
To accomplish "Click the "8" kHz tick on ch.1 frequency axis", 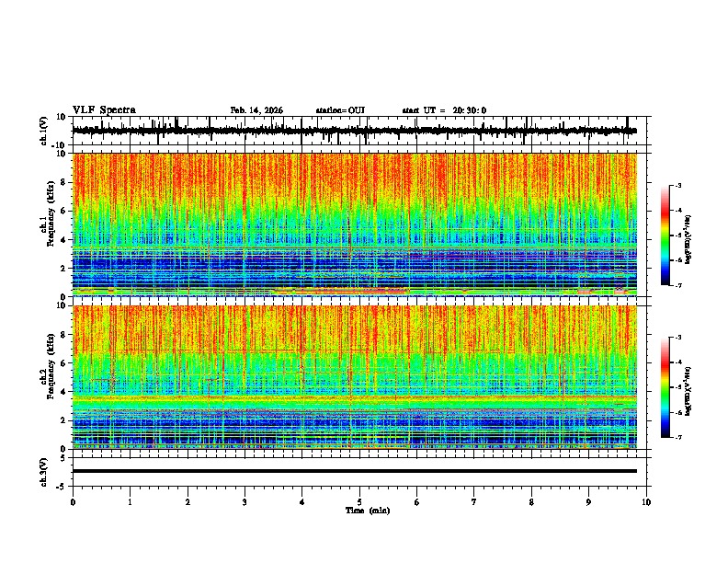I will (x=64, y=182).
